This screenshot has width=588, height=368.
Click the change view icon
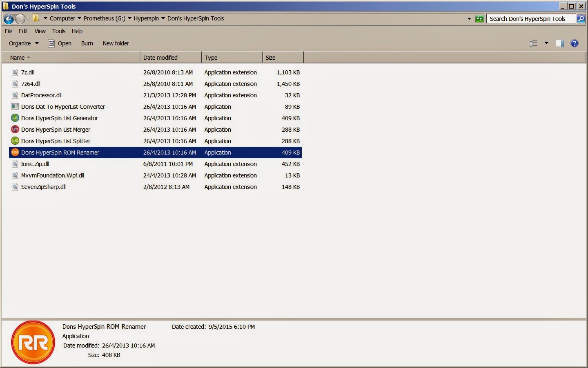[x=534, y=43]
